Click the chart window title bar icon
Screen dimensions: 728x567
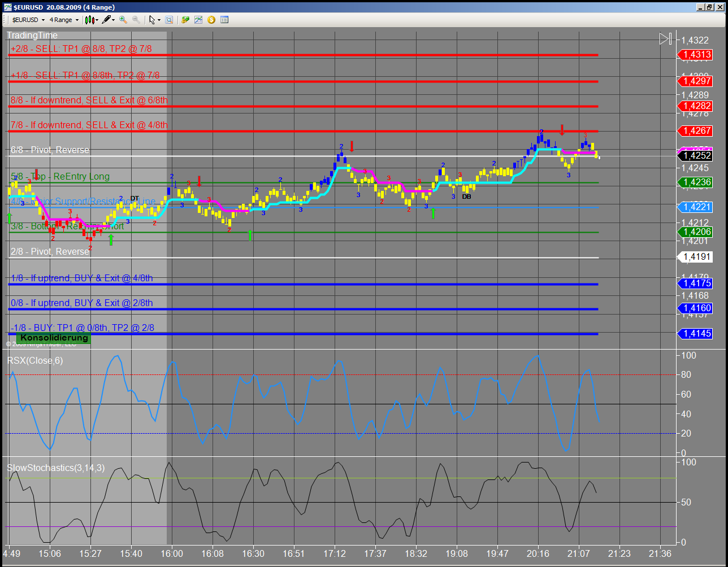(x=7, y=7)
